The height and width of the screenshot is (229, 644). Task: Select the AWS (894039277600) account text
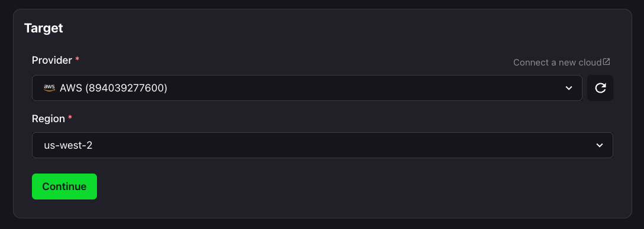[114, 88]
